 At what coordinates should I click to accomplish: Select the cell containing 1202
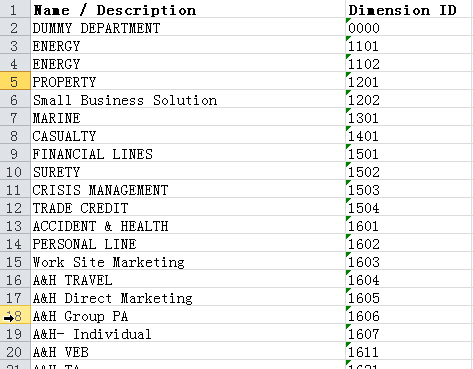coord(408,100)
